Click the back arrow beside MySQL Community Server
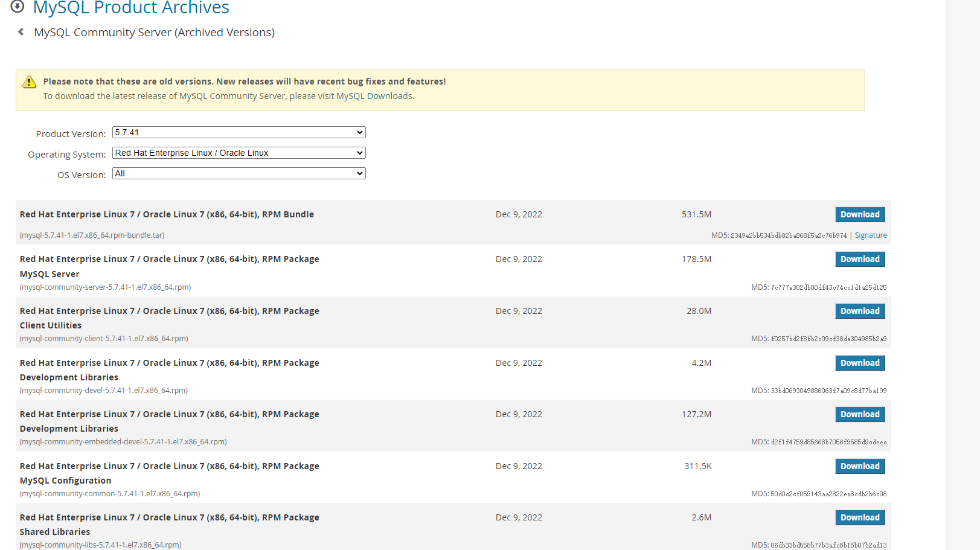980x550 pixels. pyautogui.click(x=21, y=32)
